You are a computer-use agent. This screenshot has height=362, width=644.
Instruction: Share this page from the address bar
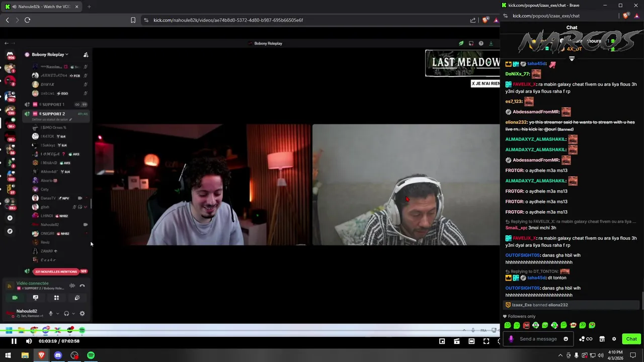473,20
